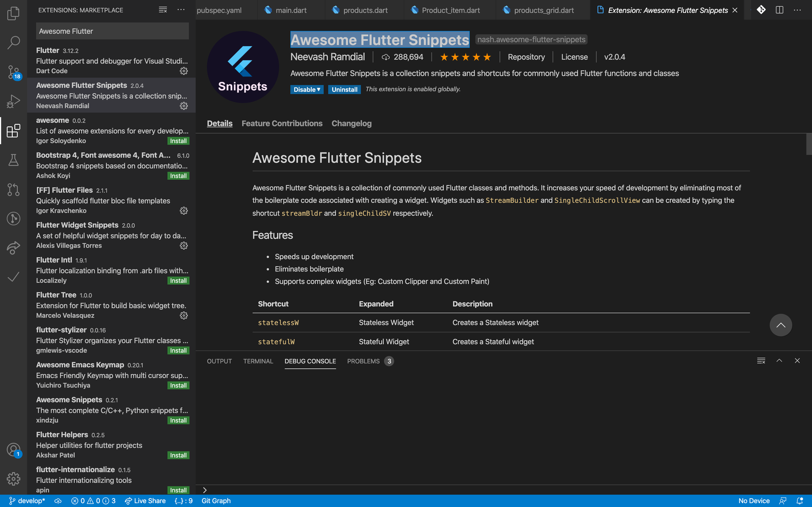Click publisher name Neevash Ramdial
This screenshot has height=507, width=812.
pyautogui.click(x=328, y=57)
